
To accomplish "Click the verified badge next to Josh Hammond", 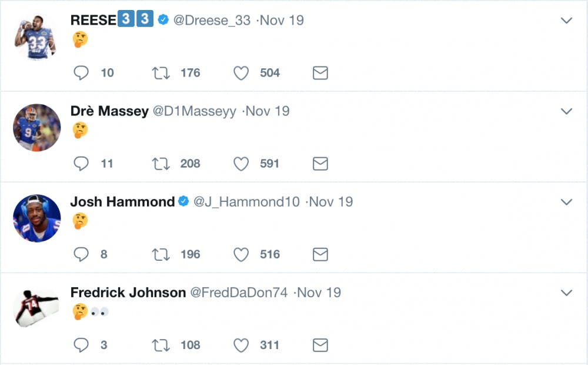I will [182, 201].
